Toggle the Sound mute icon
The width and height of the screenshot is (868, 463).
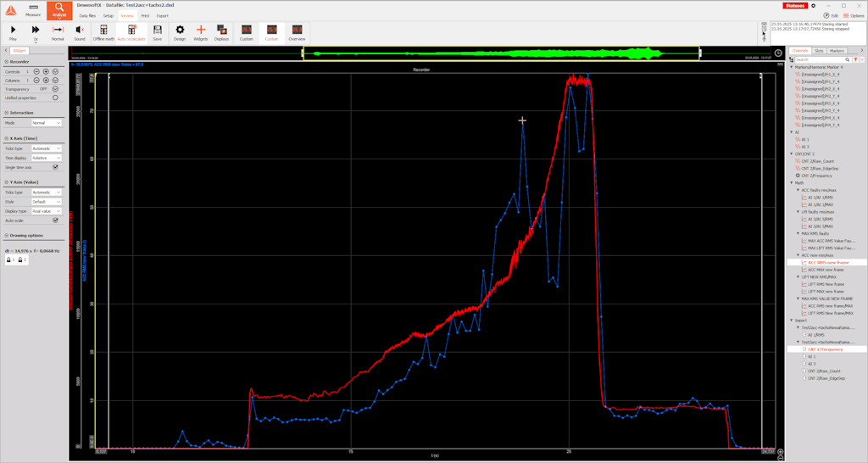[x=80, y=32]
